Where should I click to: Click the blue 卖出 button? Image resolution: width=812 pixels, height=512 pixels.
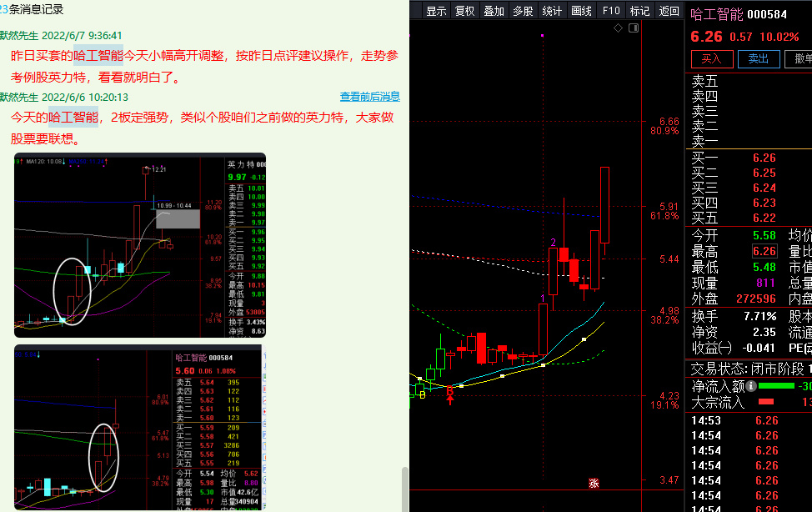[x=759, y=58]
